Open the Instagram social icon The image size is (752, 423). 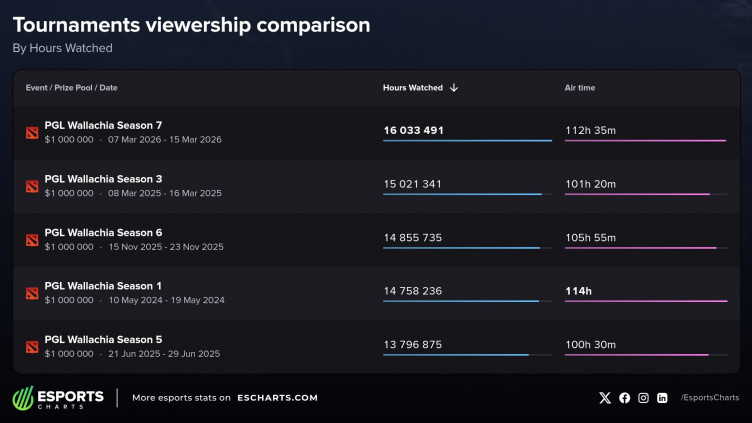tap(644, 398)
